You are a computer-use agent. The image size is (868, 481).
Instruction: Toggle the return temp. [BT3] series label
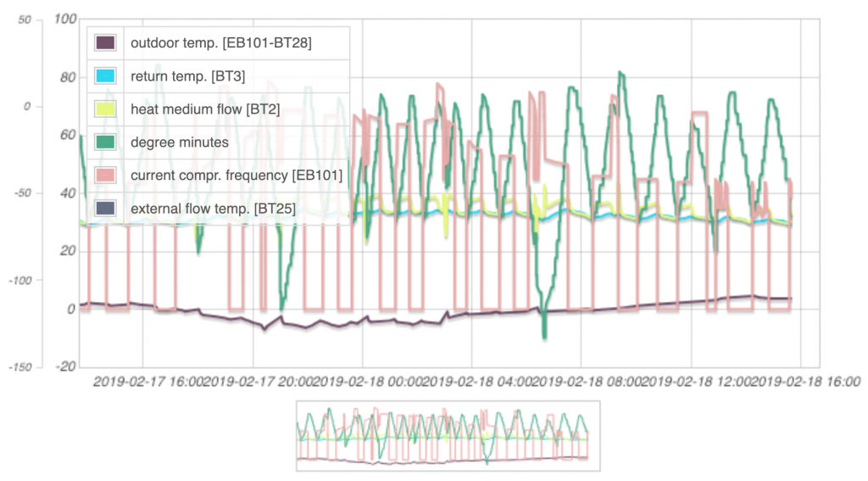pos(187,76)
